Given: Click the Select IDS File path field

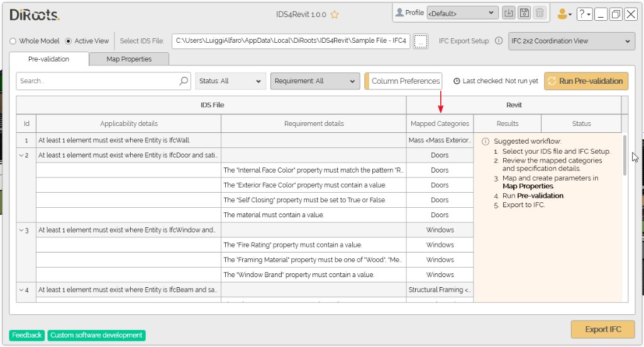Looking at the screenshot, I should click(x=291, y=41).
